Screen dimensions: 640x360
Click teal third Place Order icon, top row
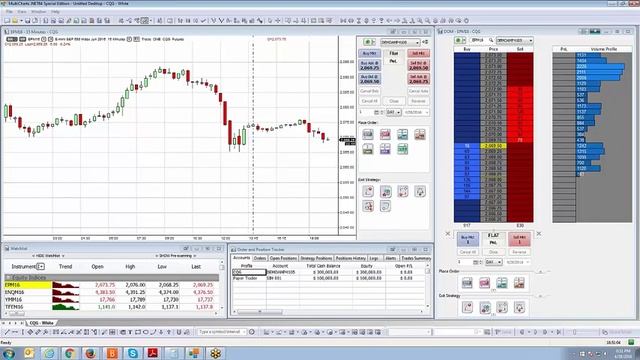pyautogui.click(x=402, y=134)
